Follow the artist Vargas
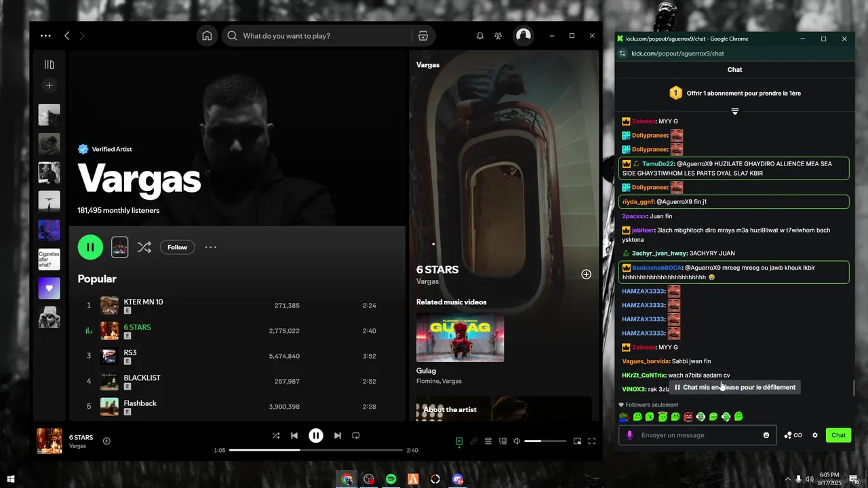 coord(177,247)
